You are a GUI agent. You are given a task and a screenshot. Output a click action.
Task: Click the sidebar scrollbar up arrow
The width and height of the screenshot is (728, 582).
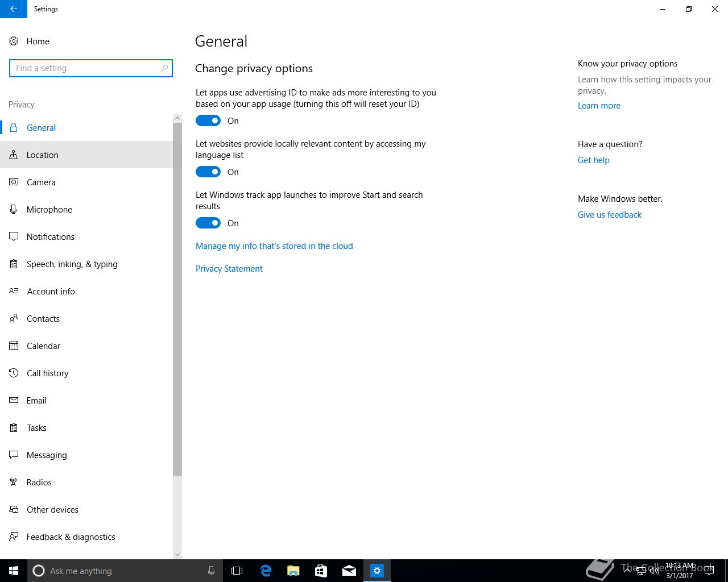177,118
